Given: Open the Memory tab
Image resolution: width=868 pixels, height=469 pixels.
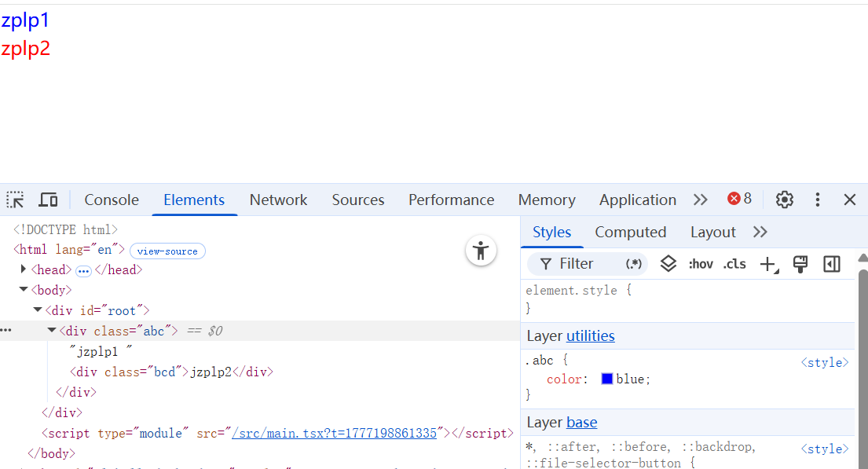Looking at the screenshot, I should tap(547, 200).
